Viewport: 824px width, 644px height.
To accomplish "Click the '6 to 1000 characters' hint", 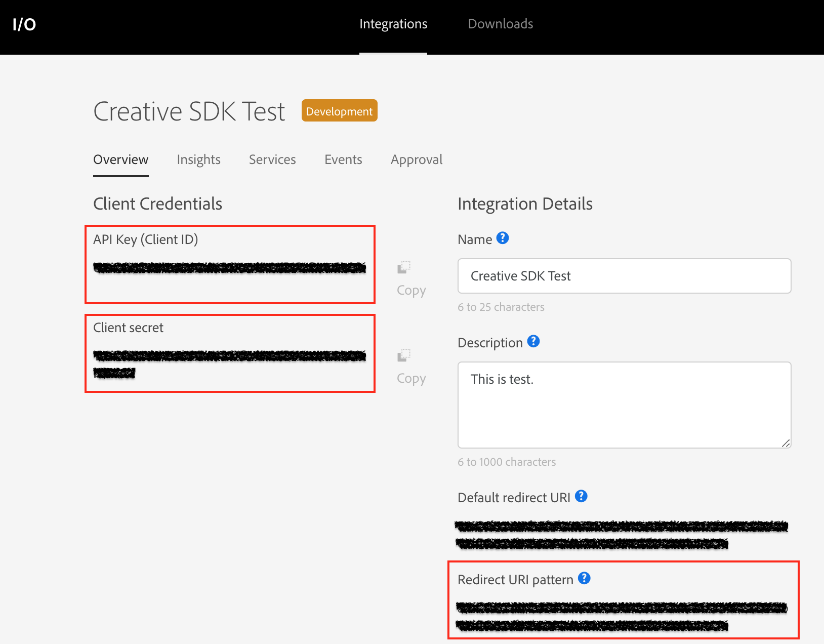I will click(507, 462).
